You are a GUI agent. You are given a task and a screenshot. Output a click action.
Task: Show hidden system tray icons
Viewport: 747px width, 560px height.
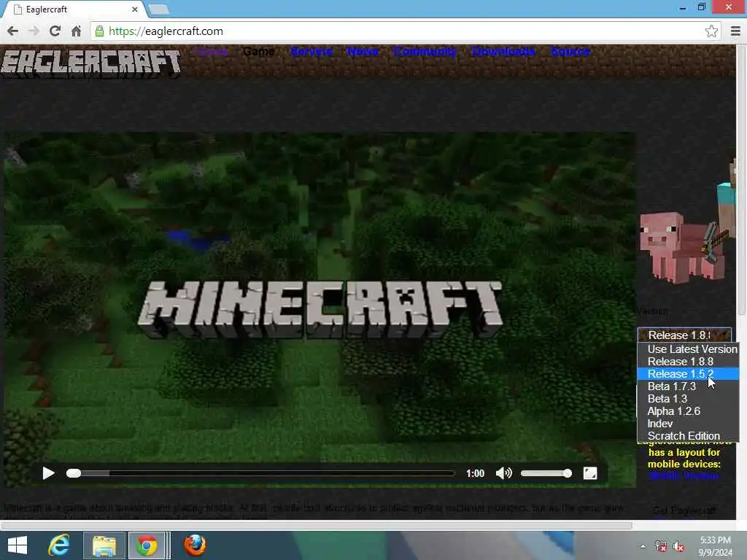(x=643, y=546)
